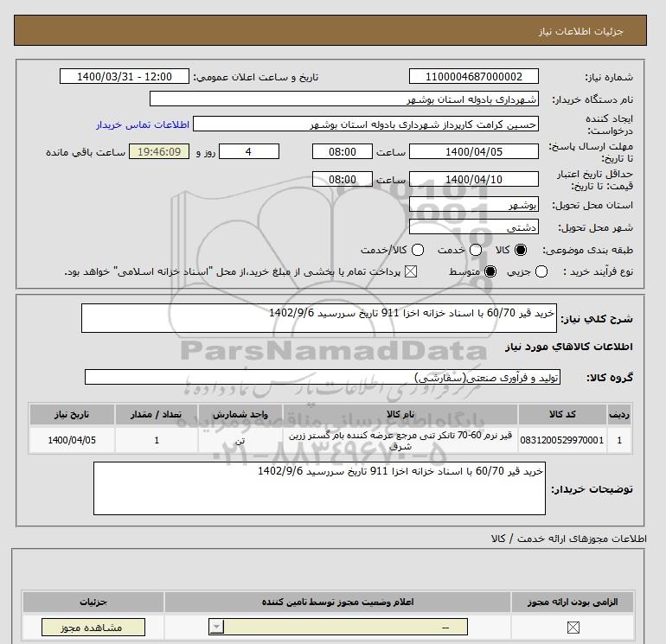
Task: Choose the جزیی purchase type radio
Action: pos(541,271)
